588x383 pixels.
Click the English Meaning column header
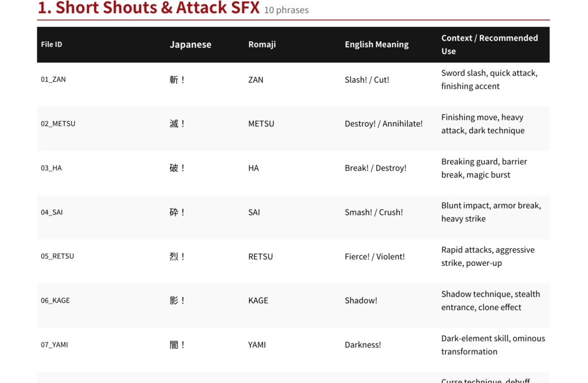[x=377, y=44]
